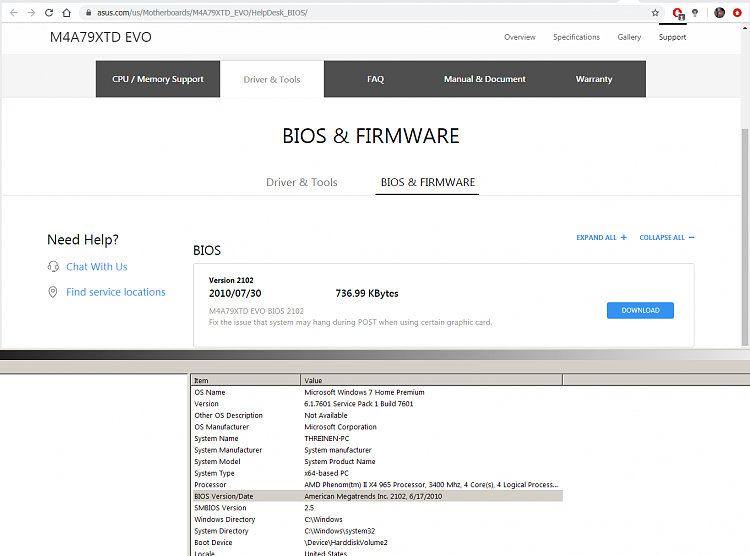Screen dimensions: 750x556
Task: Click the Value column header
Action: [431, 380]
